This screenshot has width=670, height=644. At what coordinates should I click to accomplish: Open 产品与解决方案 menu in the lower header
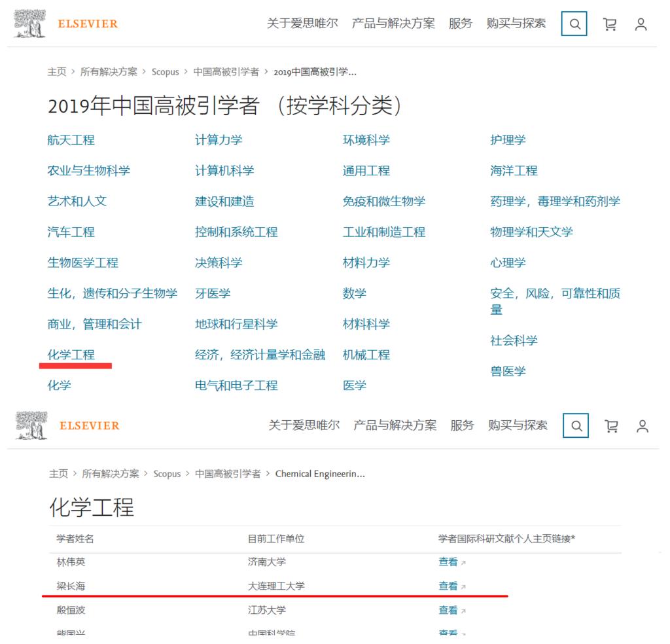coord(395,425)
